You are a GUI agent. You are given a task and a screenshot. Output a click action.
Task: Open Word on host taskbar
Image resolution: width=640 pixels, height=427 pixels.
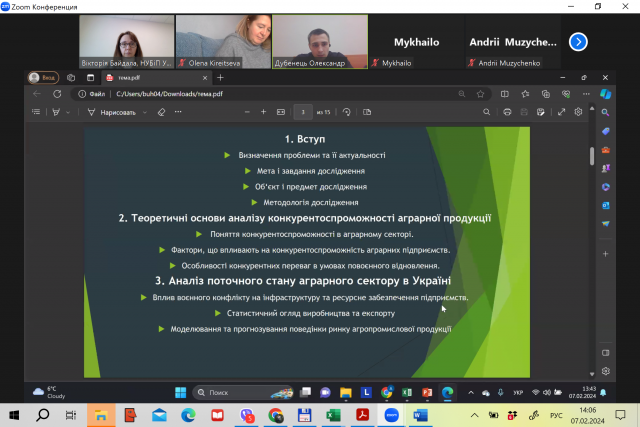point(420,416)
